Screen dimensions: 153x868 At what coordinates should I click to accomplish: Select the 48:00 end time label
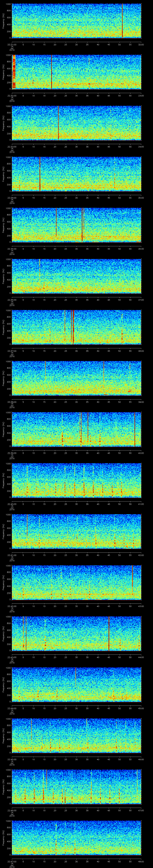(x=141, y=861)
